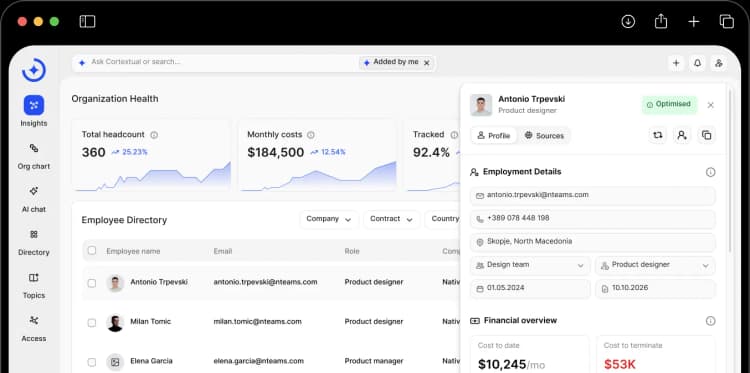Click the Optimised status badge
Screen dimensions: 750x373
tap(669, 105)
